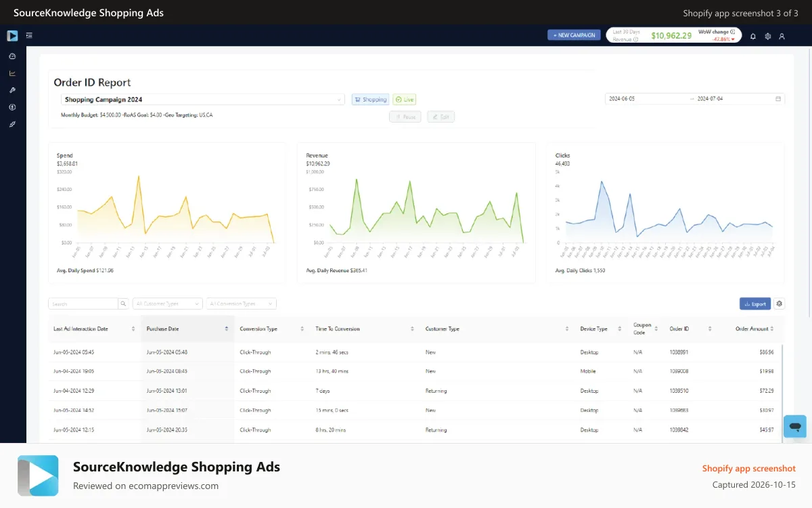812x508 pixels.
Task: Sort by Last Ad Interaction Date
Action: (133, 329)
